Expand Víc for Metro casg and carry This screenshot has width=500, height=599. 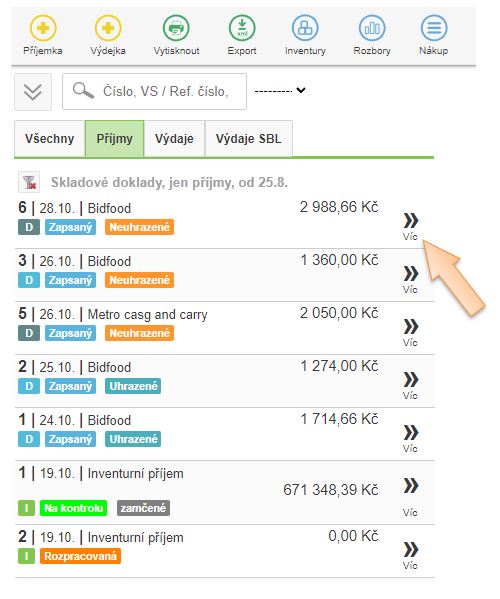coord(411,332)
